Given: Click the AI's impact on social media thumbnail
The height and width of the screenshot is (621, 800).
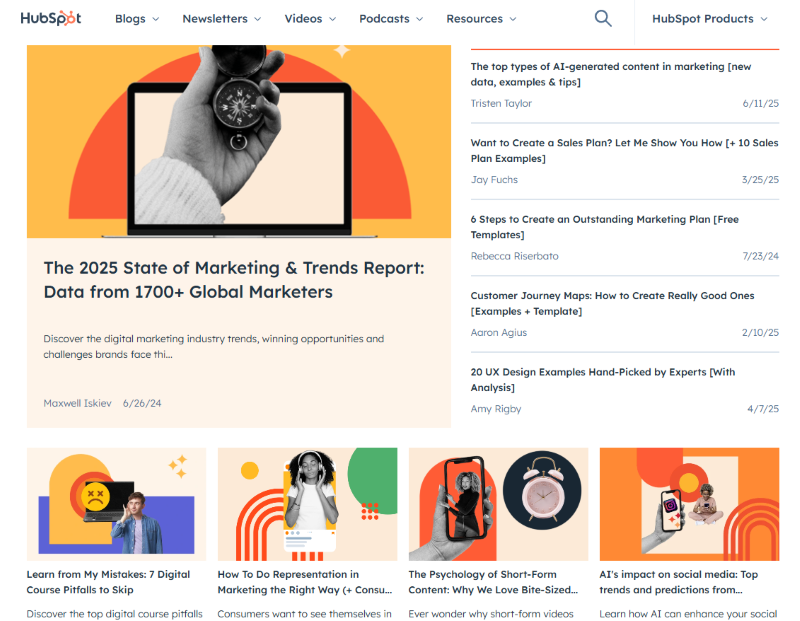Looking at the screenshot, I should pos(689,503).
